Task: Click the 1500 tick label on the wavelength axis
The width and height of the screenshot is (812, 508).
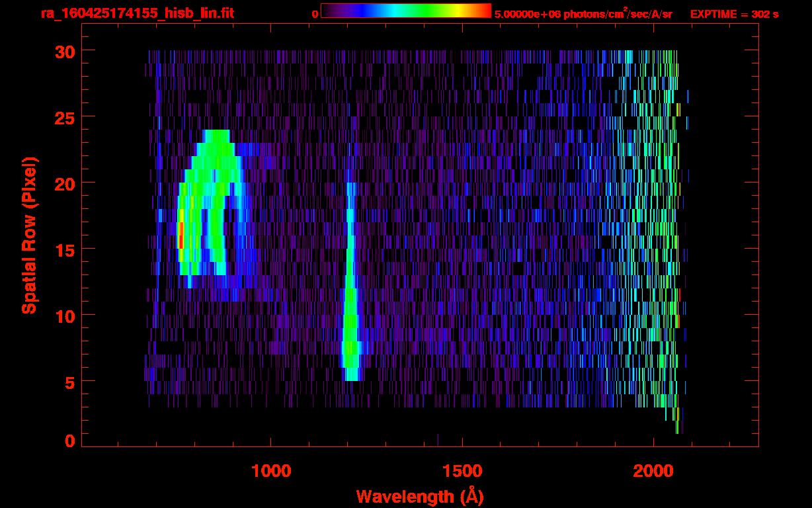Action: [x=462, y=471]
